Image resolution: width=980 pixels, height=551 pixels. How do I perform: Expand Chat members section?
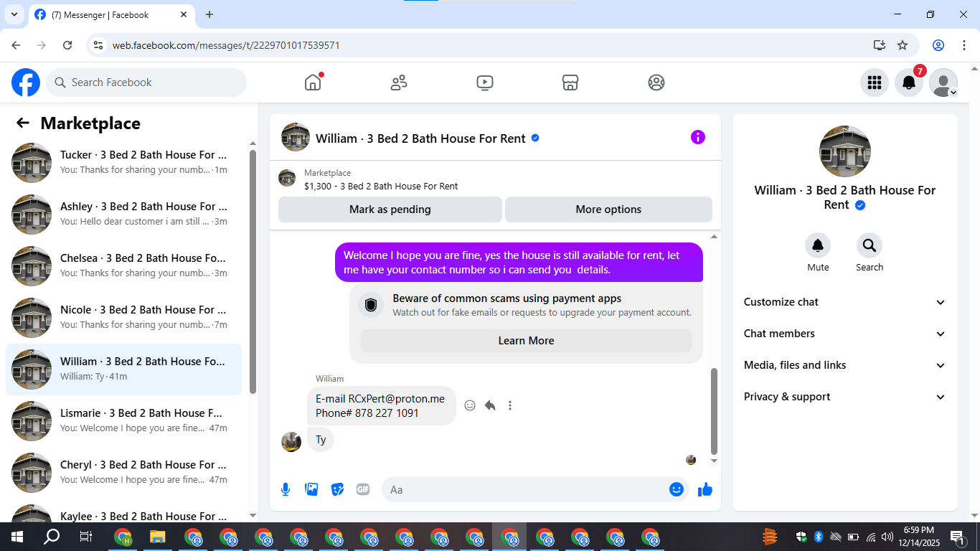844,334
